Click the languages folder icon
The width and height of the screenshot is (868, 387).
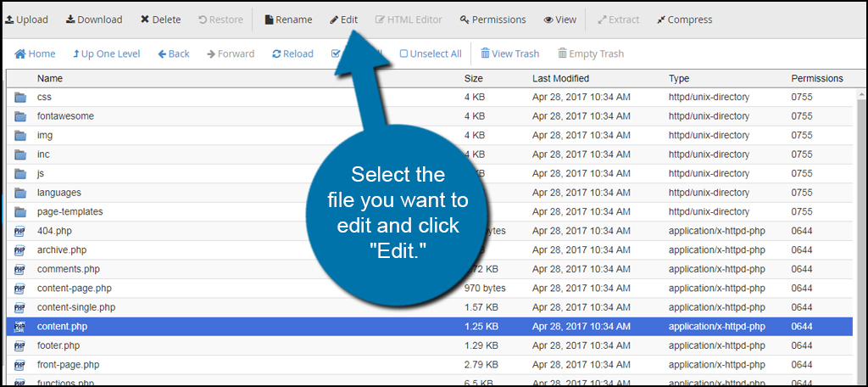coord(20,193)
